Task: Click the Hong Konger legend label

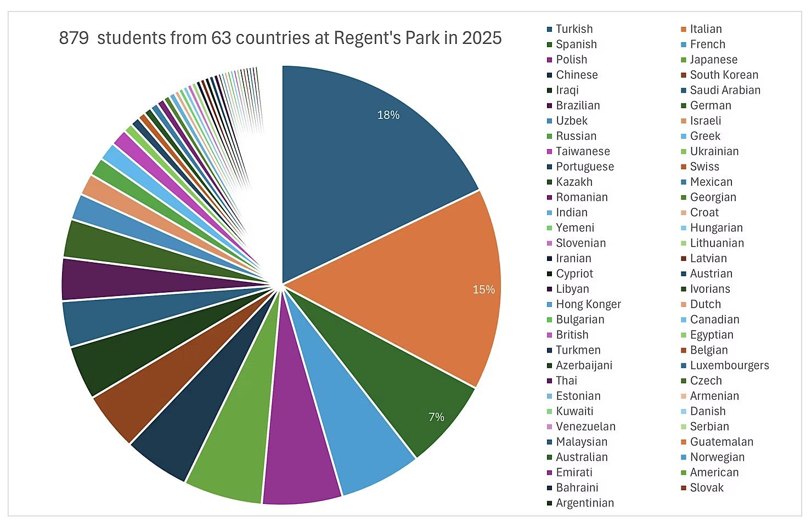Action: coord(588,304)
